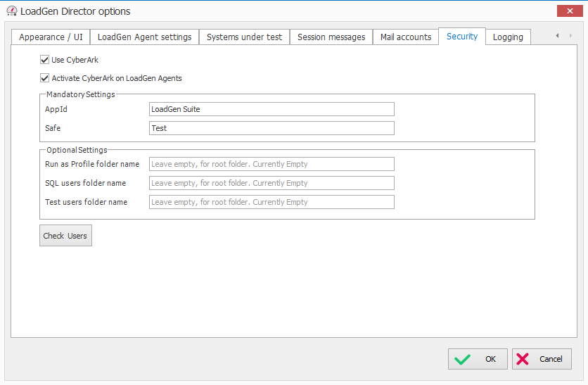Open the Systems under test tab
The height and width of the screenshot is (385, 588).
point(244,37)
